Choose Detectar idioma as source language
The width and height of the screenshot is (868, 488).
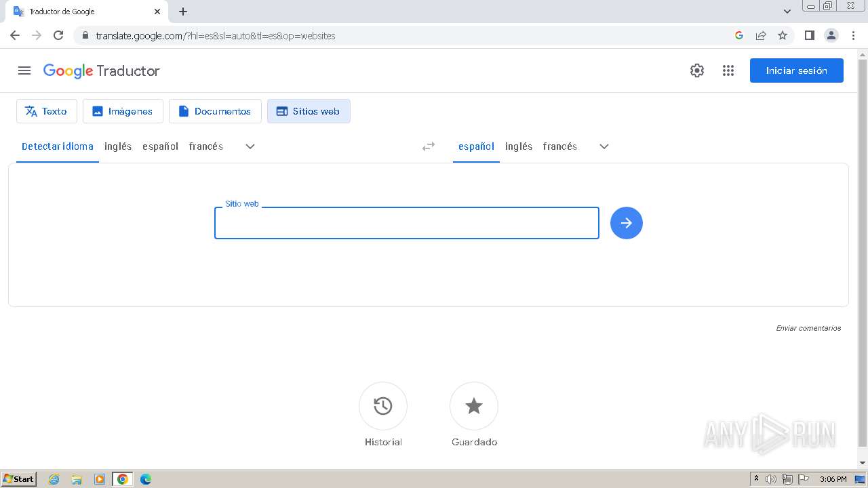58,146
